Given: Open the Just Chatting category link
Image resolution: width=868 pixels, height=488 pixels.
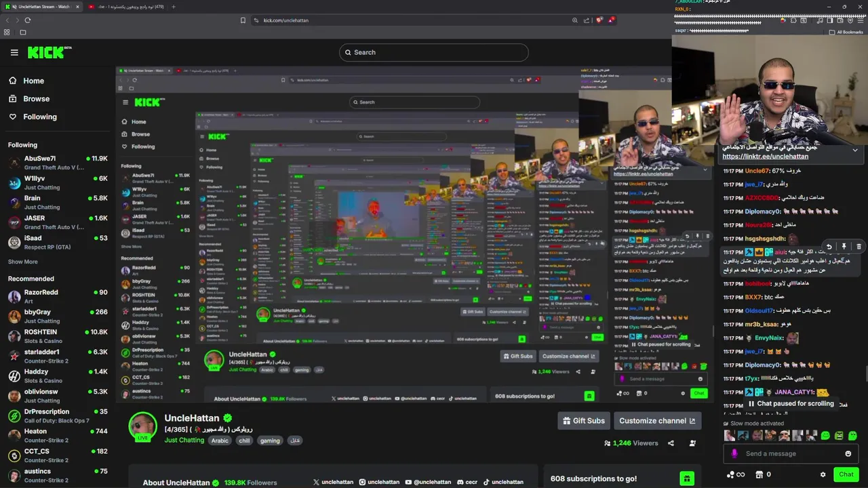Looking at the screenshot, I should (184, 441).
